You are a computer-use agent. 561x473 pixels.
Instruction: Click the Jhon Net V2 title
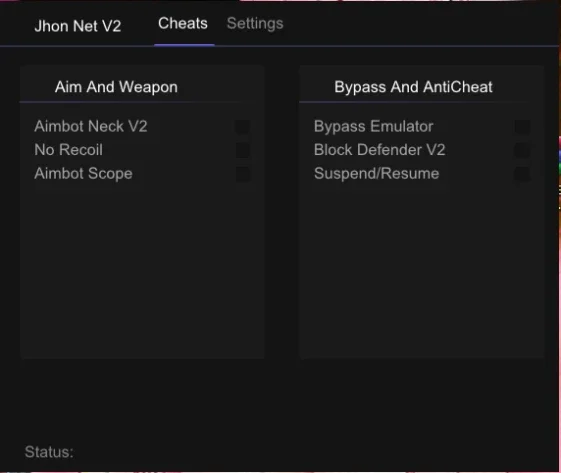coord(78,26)
